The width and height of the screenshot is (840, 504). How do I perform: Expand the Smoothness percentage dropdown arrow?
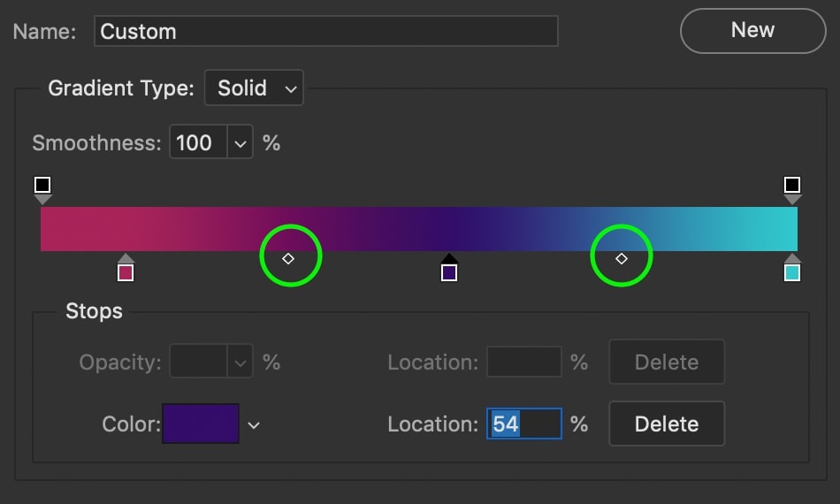point(241,142)
